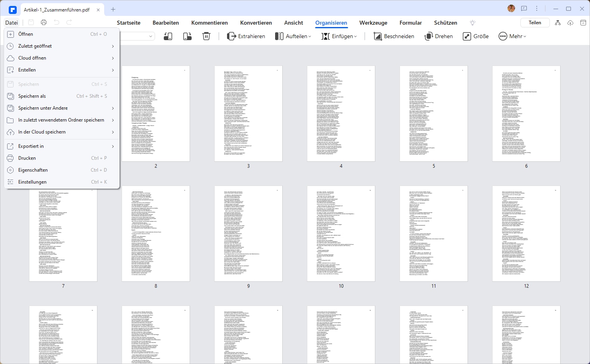Switch to the Bearbeiten tab
590x364 pixels.
point(166,23)
